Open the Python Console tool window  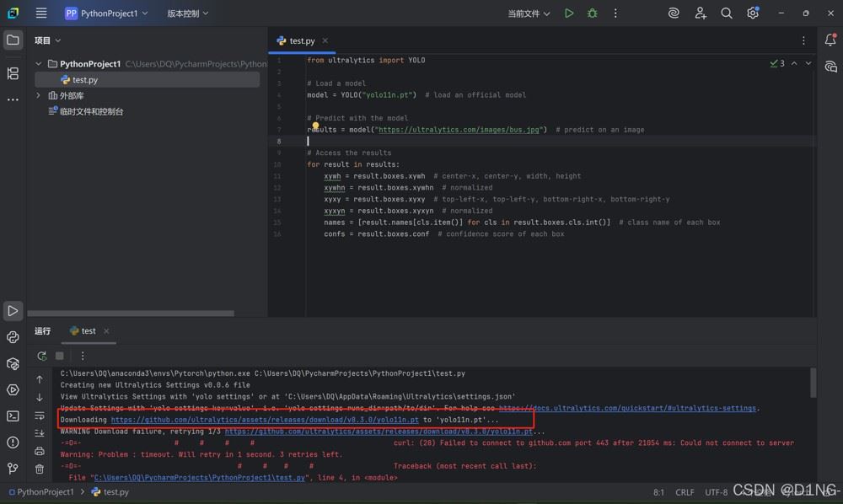[13, 337]
